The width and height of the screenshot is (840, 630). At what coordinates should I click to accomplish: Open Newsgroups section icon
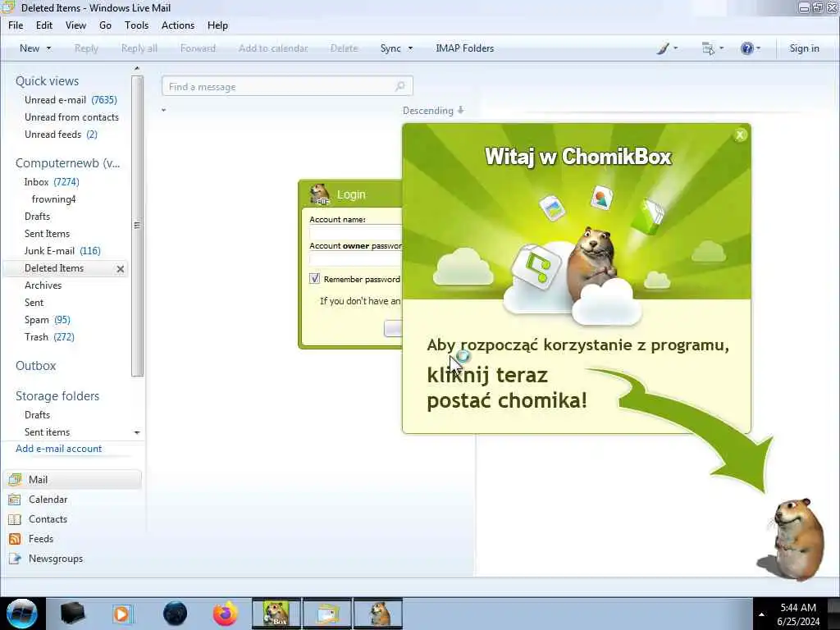click(15, 559)
